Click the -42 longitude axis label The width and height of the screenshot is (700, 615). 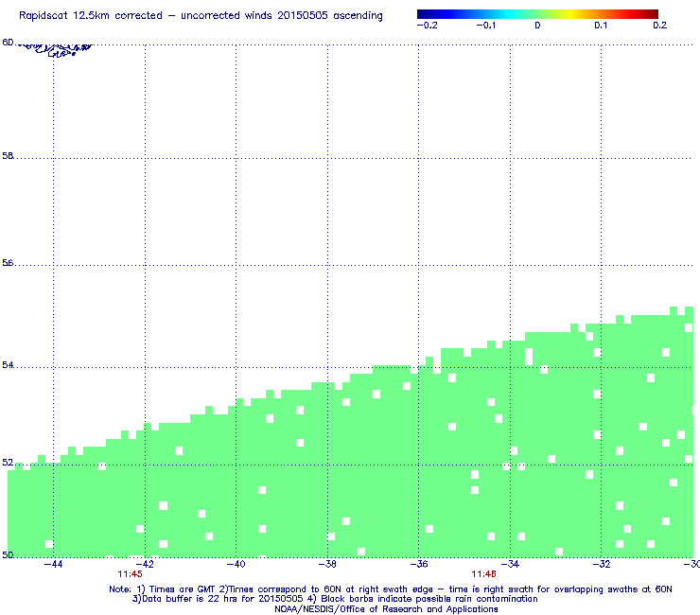(x=145, y=564)
